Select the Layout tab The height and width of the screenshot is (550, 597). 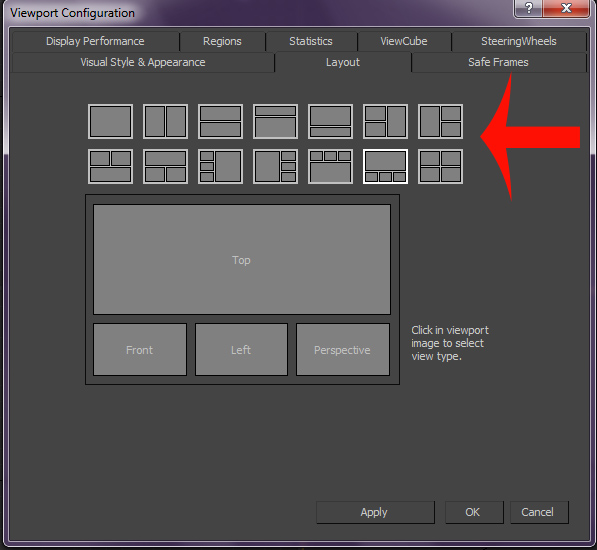(x=343, y=62)
